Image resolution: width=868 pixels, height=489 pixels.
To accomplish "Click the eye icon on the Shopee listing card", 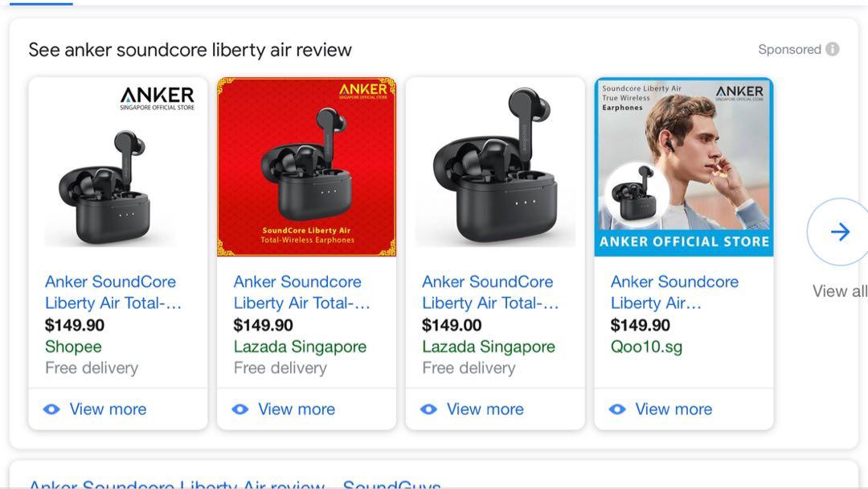I will [51, 409].
